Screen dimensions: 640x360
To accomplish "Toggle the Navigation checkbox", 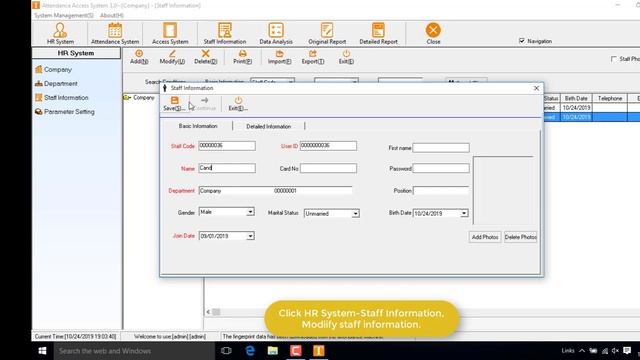I will point(522,41).
